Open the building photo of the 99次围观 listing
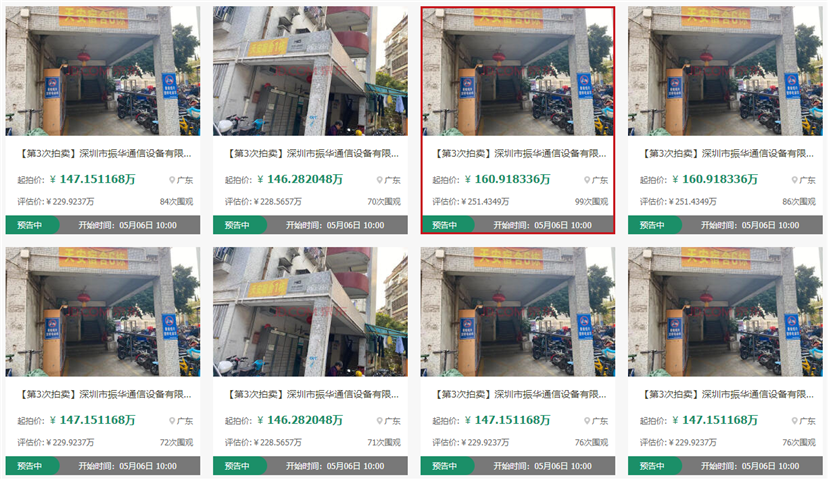The height and width of the screenshot is (479, 828). coord(518,71)
